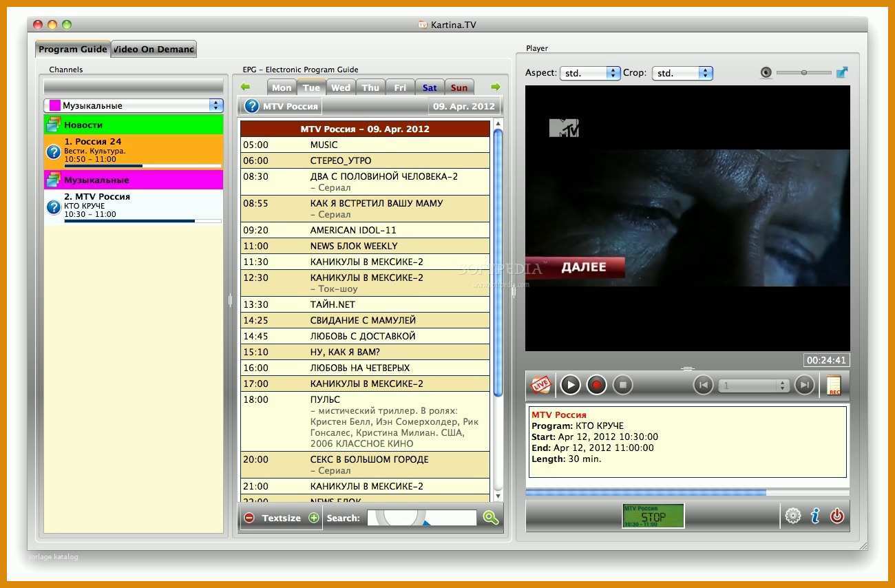
Task: Click the EPG list vertical scrollbar
Action: [498, 311]
